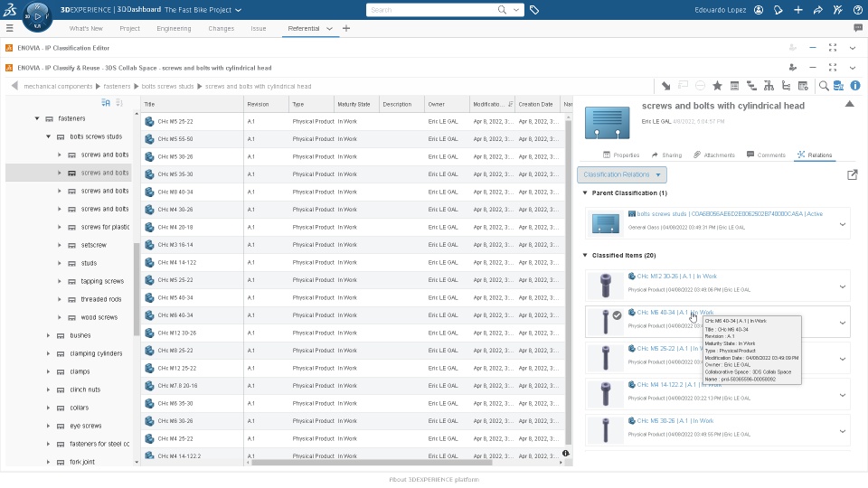Open the pop-out icon in relations panel
Screen dimensions: 868x488
click(x=853, y=174)
